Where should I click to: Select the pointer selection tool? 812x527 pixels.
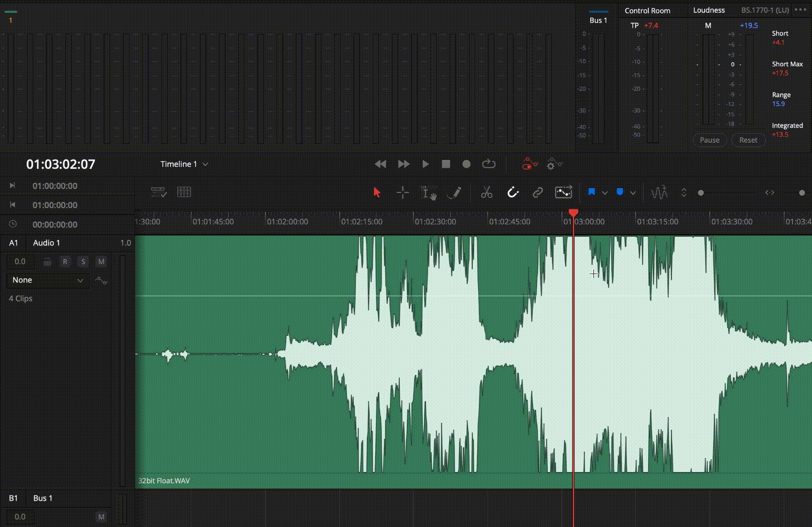click(x=376, y=192)
